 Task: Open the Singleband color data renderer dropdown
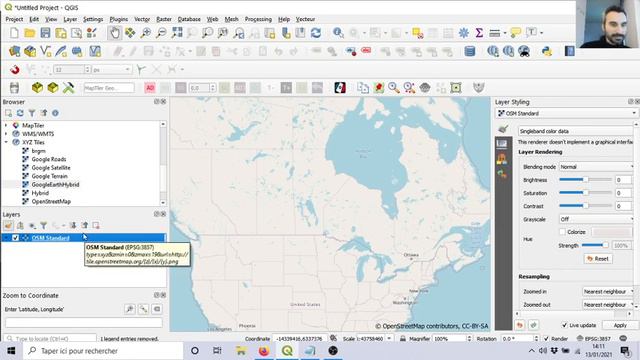click(x=576, y=131)
